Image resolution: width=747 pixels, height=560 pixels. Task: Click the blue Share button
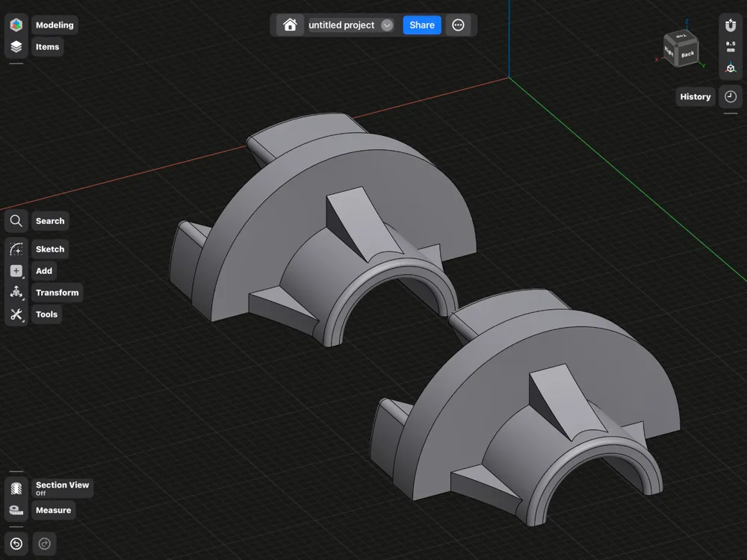coord(421,25)
